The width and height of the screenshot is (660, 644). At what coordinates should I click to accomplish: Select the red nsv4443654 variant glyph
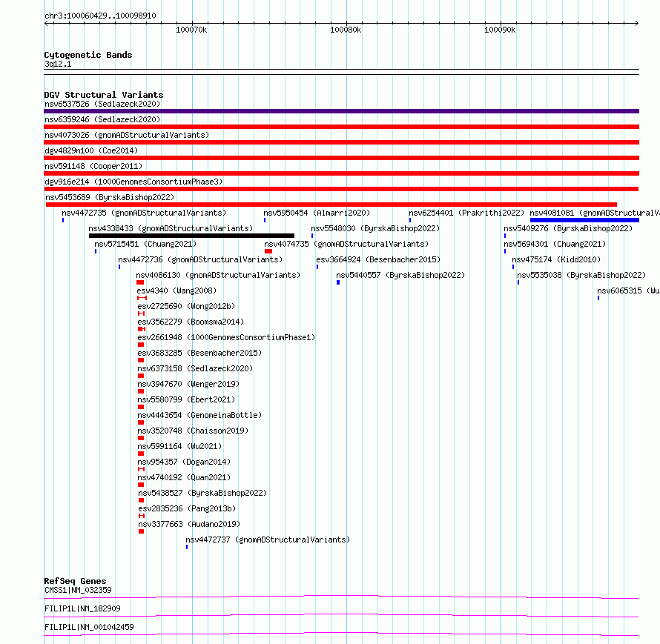point(141,422)
